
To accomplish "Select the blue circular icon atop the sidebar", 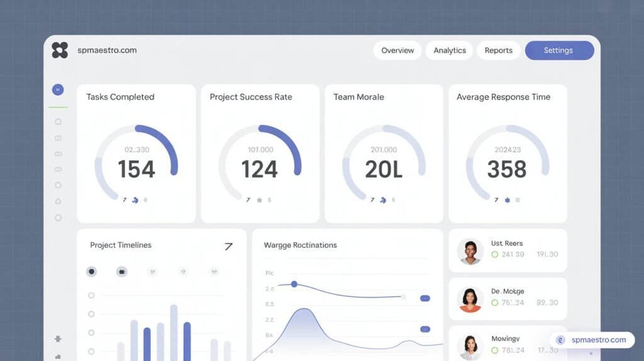I will pyautogui.click(x=58, y=89).
